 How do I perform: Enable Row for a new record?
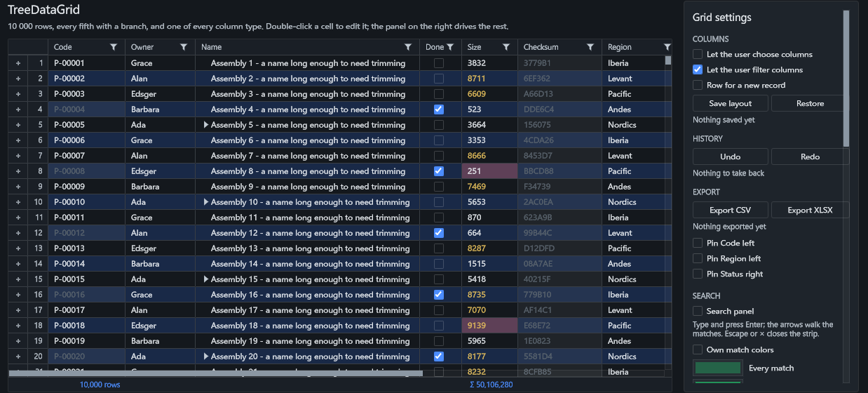click(698, 85)
